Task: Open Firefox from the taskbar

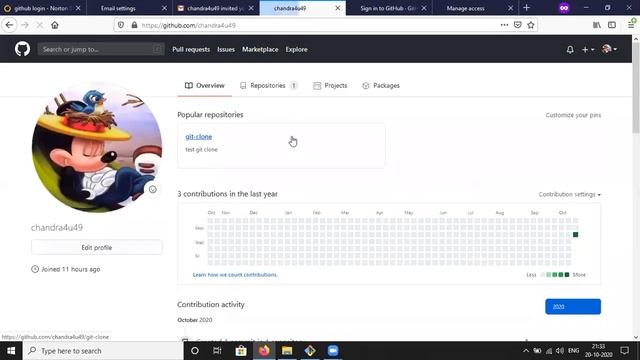Action: (264, 351)
